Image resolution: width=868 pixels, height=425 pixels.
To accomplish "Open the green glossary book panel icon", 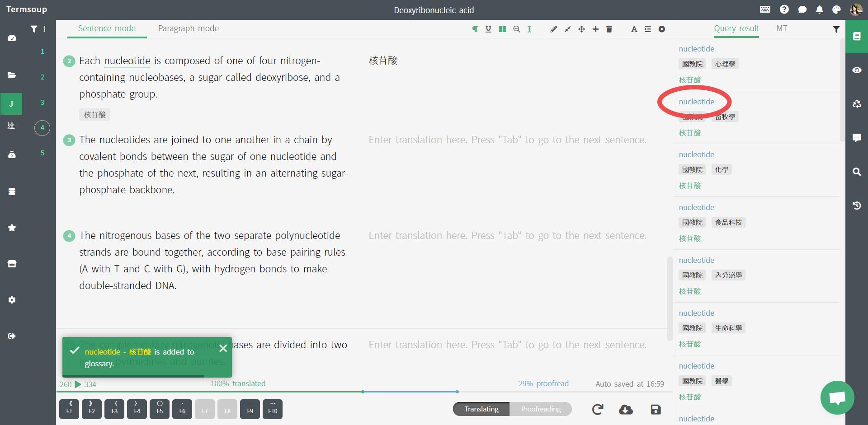I will (857, 37).
